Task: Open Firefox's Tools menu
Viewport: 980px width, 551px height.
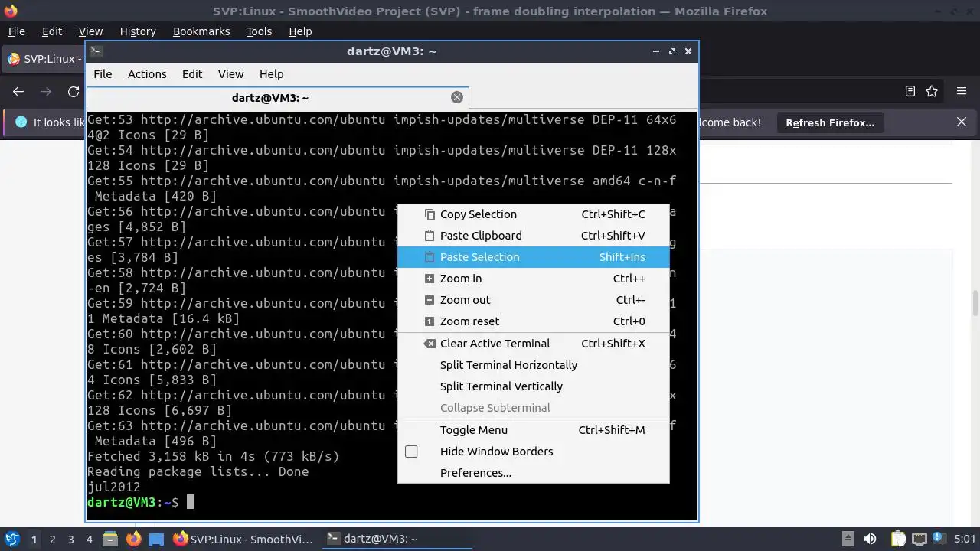Action: click(x=259, y=31)
